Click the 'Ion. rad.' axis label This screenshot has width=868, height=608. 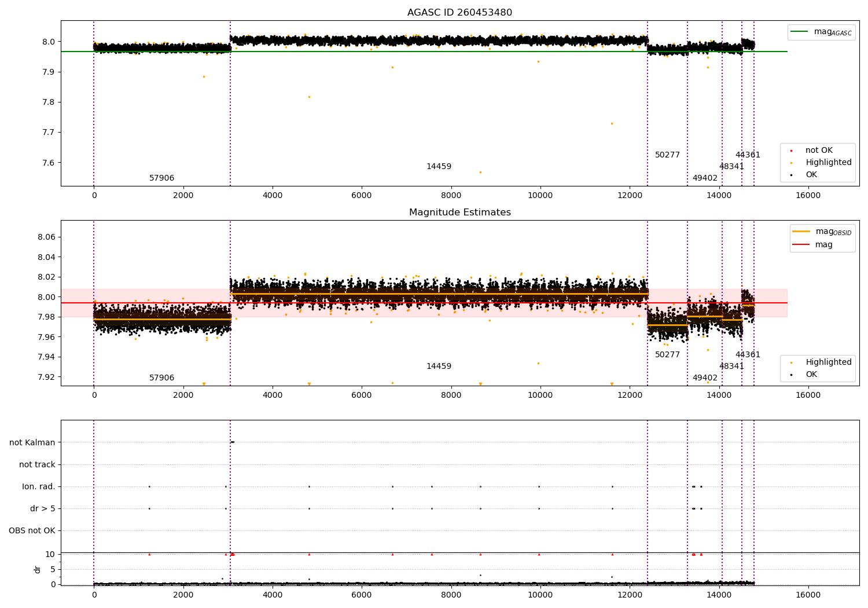tap(39, 487)
